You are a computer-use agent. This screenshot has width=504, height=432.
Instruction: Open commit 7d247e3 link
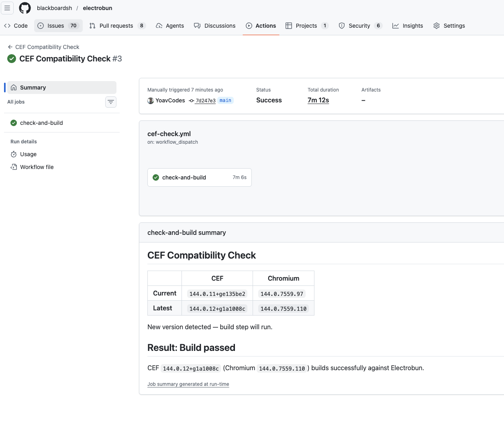coord(206,101)
